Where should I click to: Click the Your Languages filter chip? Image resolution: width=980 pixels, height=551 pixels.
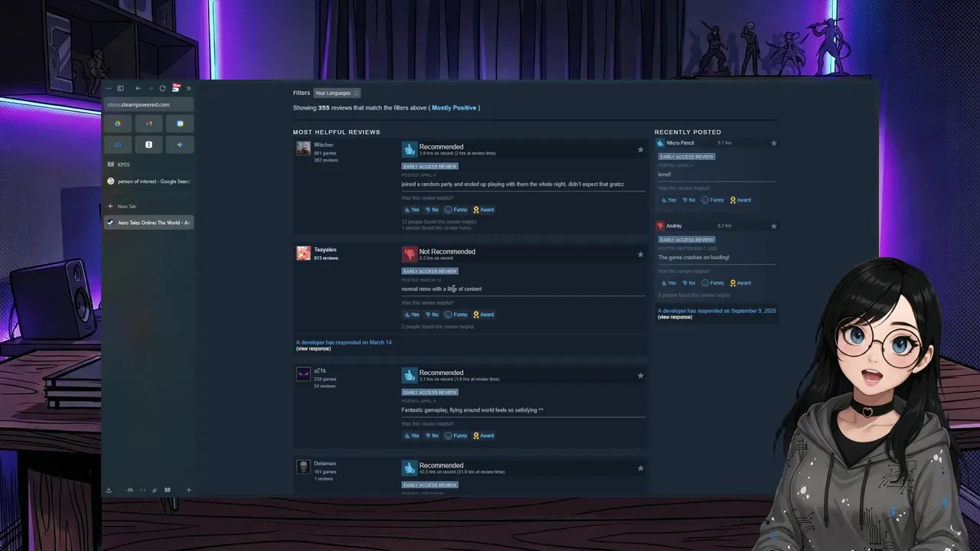pos(336,93)
